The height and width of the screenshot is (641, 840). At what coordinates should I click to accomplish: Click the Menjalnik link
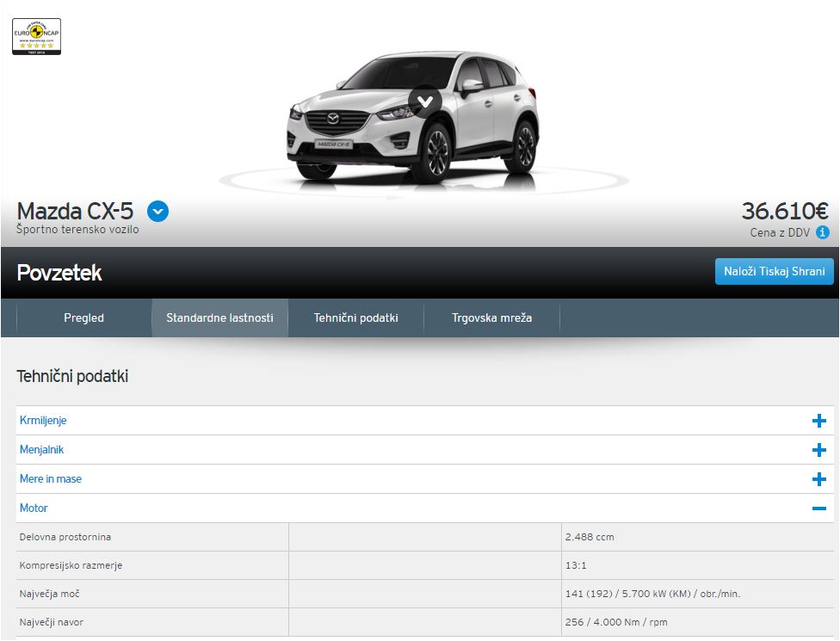[42, 449]
